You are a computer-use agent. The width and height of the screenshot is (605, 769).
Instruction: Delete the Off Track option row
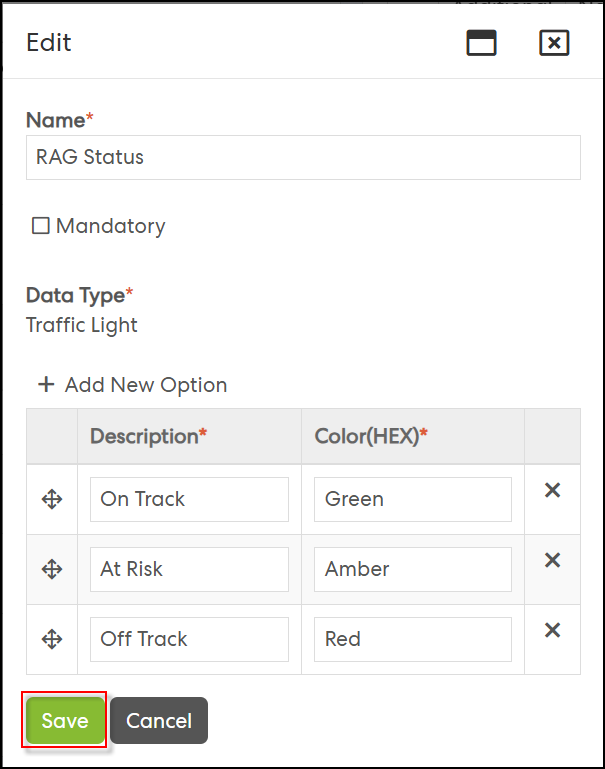coord(553,630)
